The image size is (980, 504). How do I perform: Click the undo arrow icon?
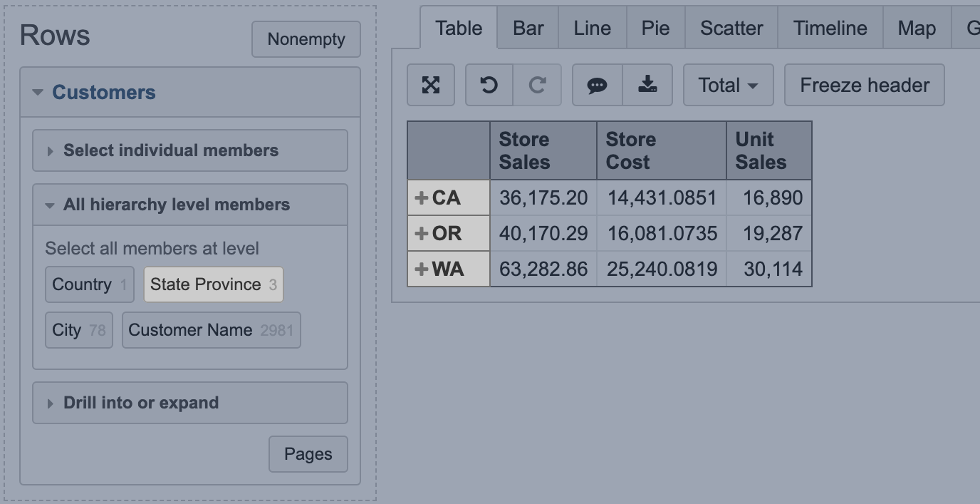pyautogui.click(x=489, y=86)
